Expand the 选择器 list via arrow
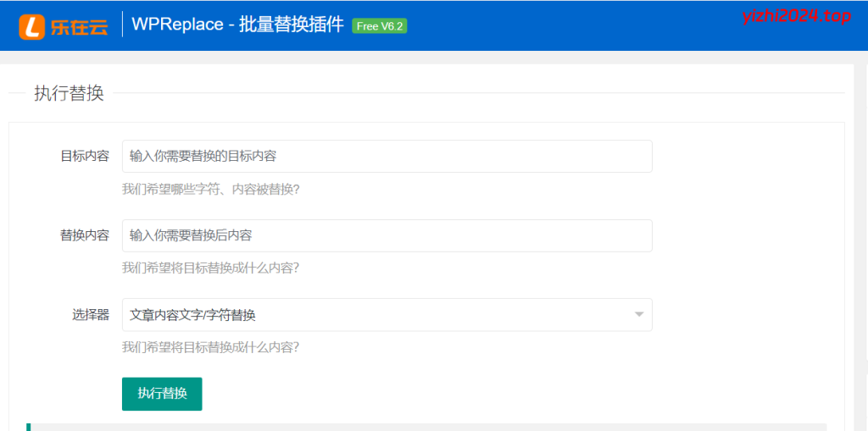 638,315
